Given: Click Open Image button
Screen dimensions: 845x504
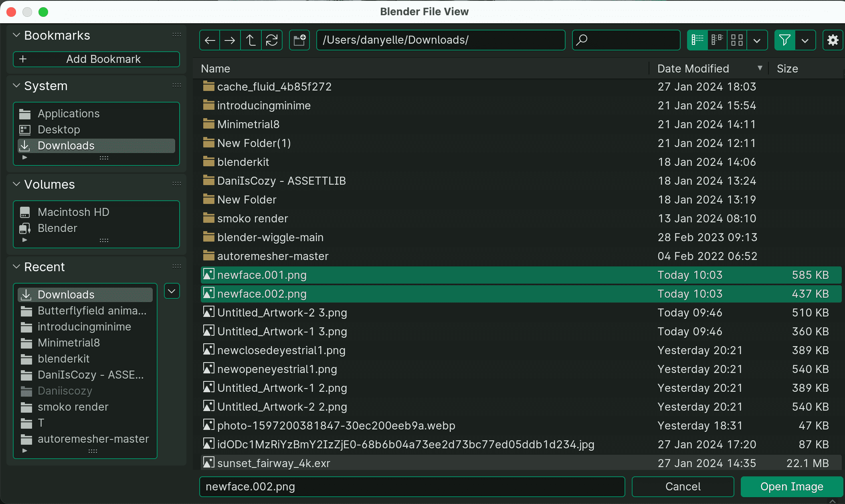Looking at the screenshot, I should [x=792, y=486].
